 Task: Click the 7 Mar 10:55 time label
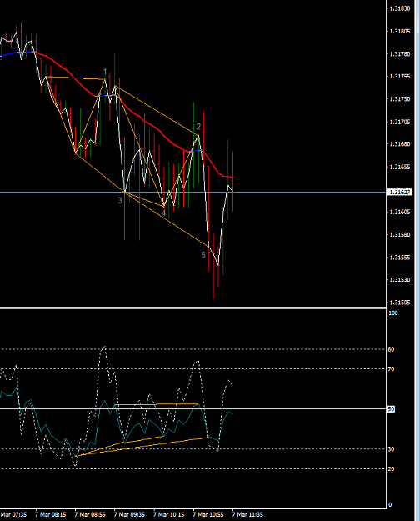(x=208, y=514)
